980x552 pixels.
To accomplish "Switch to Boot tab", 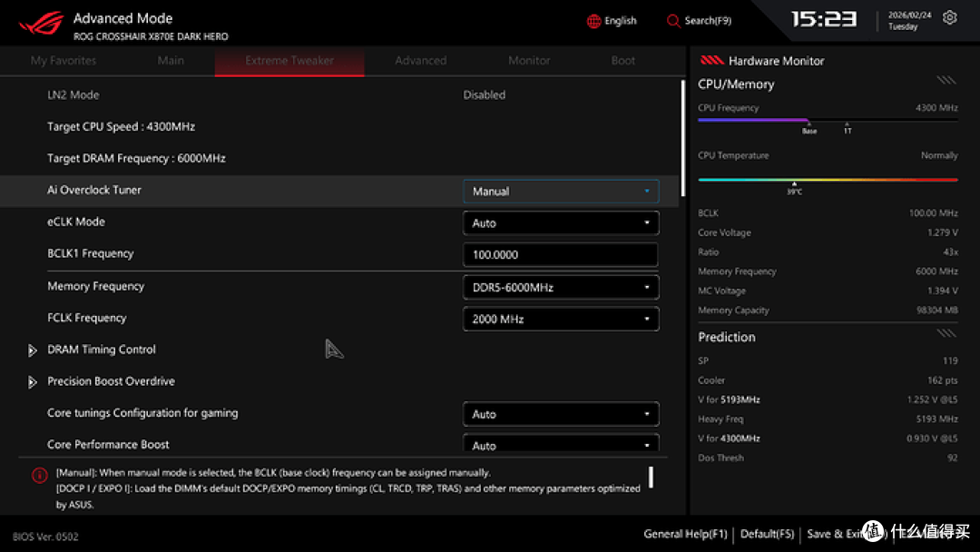I will (x=623, y=61).
